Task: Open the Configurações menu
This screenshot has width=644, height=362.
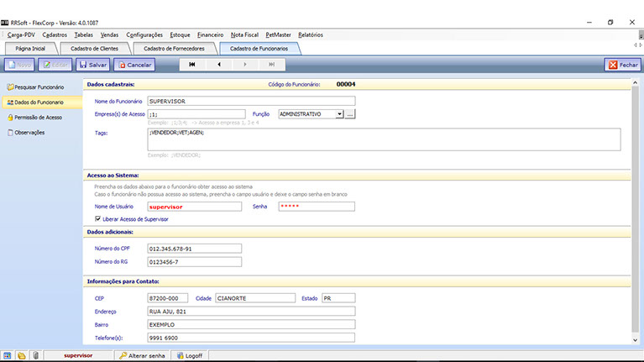Action: tap(144, 34)
